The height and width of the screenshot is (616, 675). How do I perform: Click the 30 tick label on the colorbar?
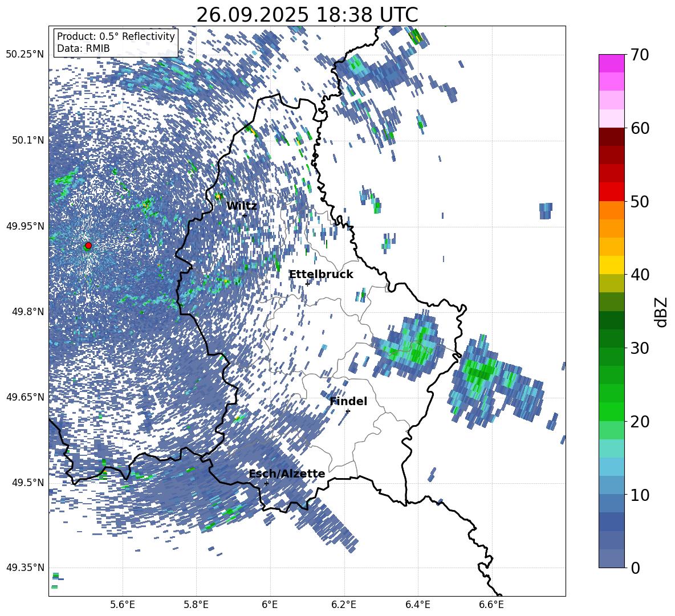pos(640,348)
